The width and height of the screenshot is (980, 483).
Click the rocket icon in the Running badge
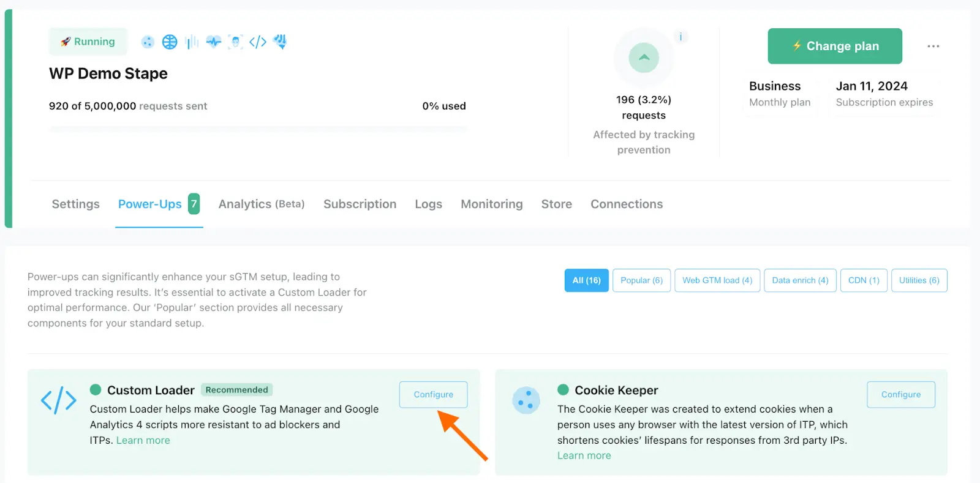[x=66, y=42]
